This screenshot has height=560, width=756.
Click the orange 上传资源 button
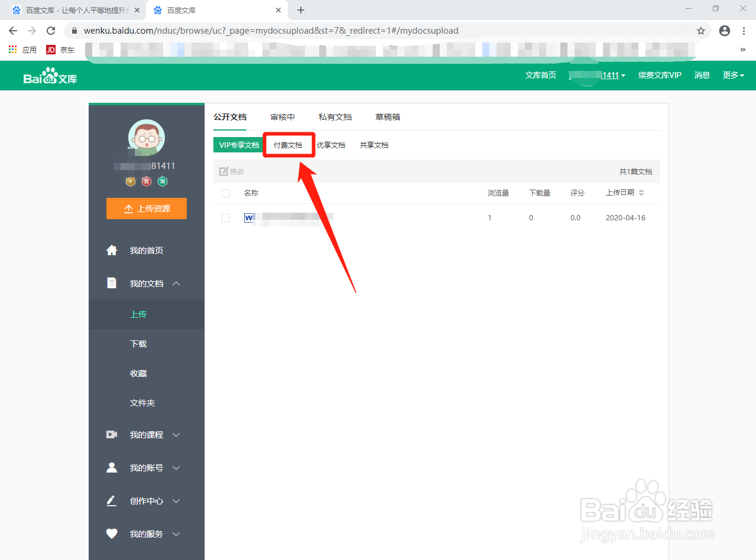point(146,208)
